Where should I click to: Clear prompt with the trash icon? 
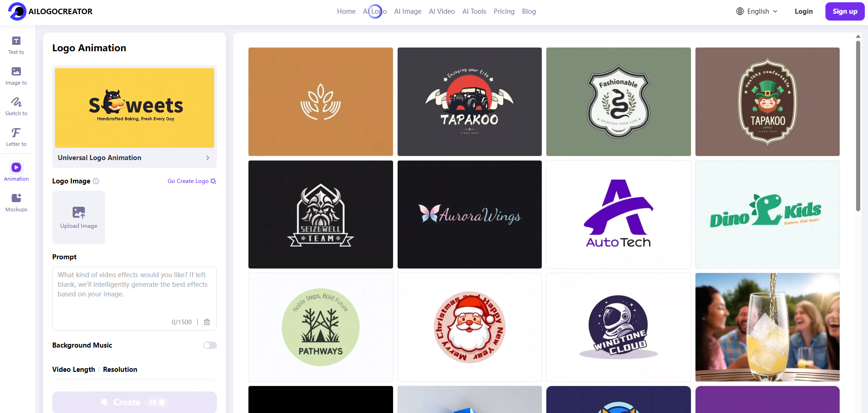[x=207, y=322]
